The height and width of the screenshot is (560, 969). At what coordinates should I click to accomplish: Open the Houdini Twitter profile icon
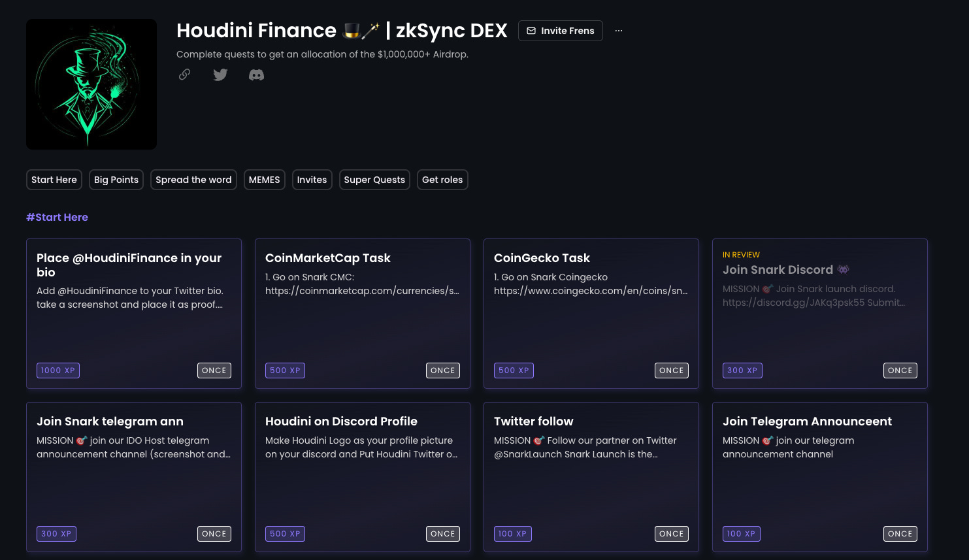click(x=220, y=74)
